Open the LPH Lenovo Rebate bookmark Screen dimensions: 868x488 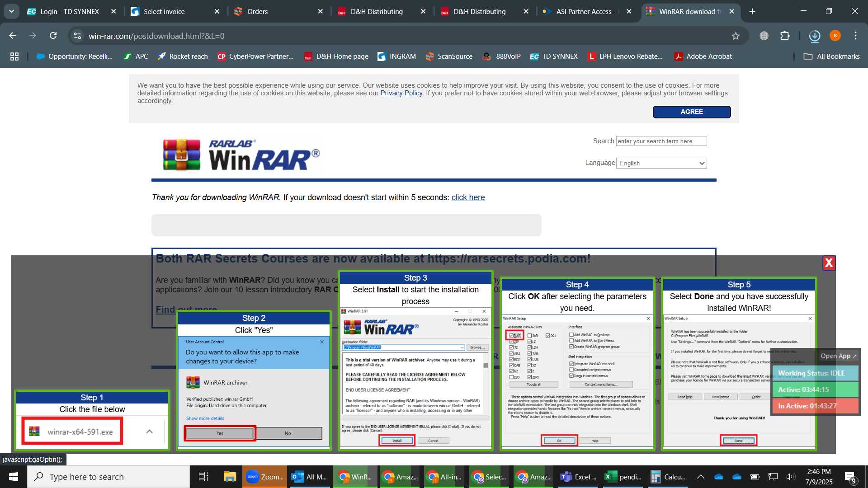[625, 56]
